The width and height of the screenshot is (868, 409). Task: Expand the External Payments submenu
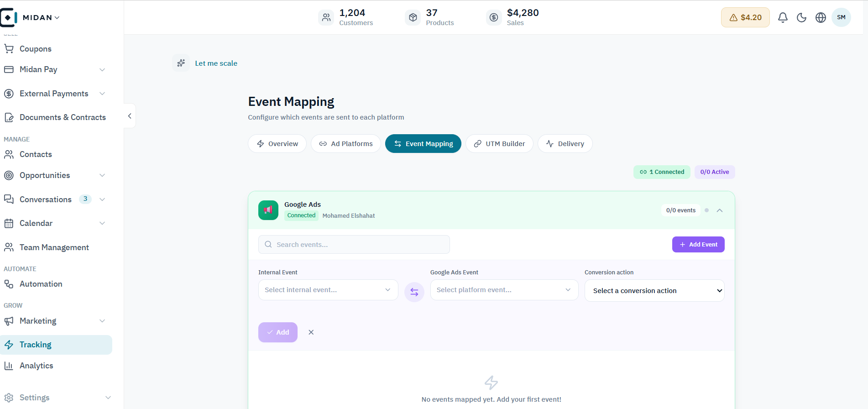(x=102, y=94)
